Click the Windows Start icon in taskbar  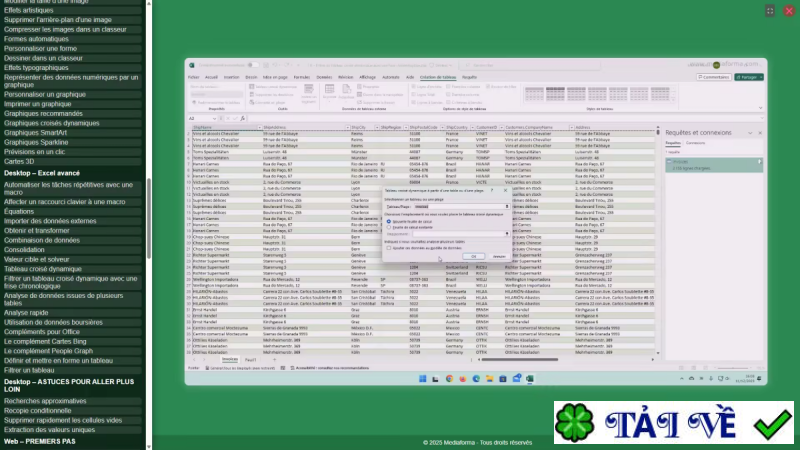coord(422,379)
